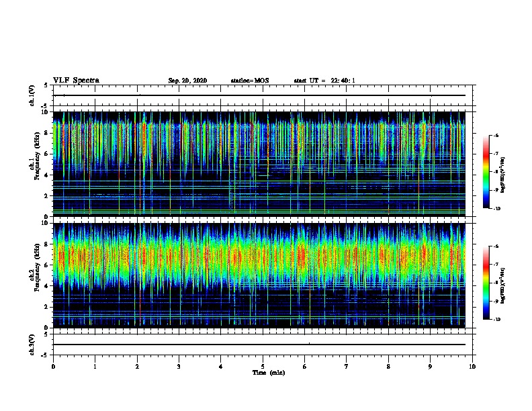The image size is (532, 411).
Task: Click inside the ch.1 spectrogram panel
Action: [x=259, y=164]
